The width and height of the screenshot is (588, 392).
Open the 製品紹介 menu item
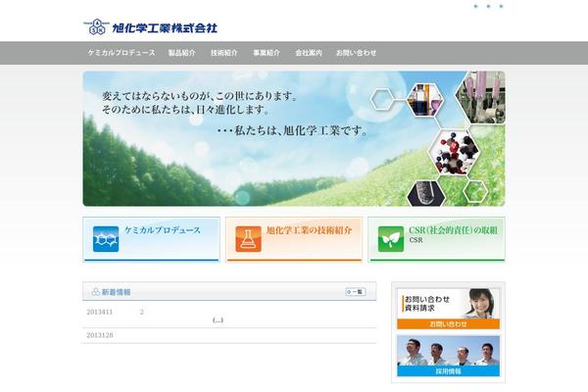point(182,53)
